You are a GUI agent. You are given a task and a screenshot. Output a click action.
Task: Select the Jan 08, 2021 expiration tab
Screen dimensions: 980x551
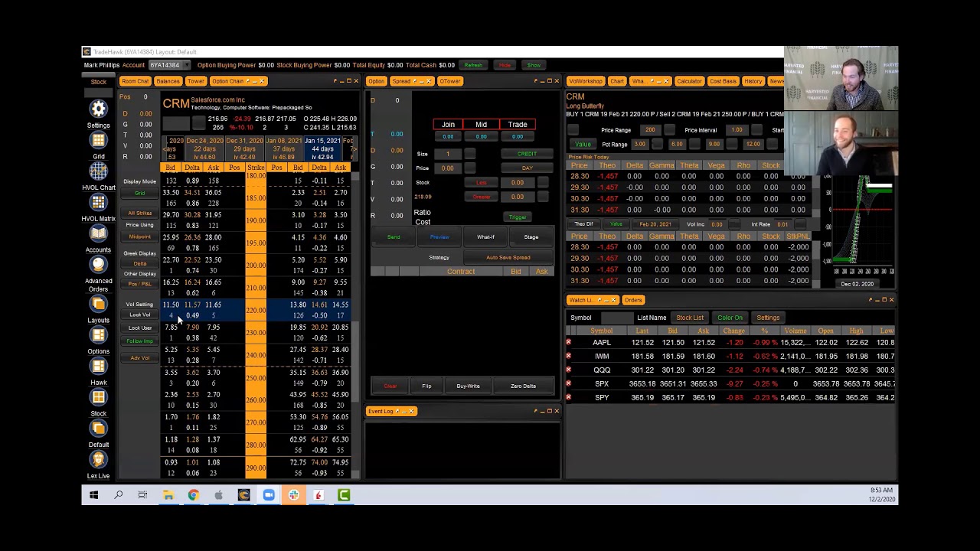tap(283, 149)
